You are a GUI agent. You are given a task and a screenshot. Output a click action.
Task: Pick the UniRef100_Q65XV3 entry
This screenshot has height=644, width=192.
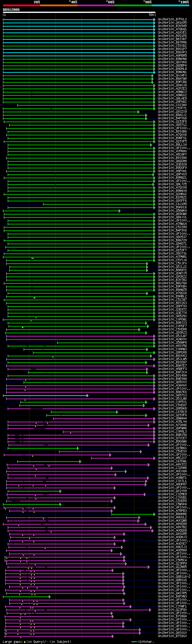(x=172, y=382)
